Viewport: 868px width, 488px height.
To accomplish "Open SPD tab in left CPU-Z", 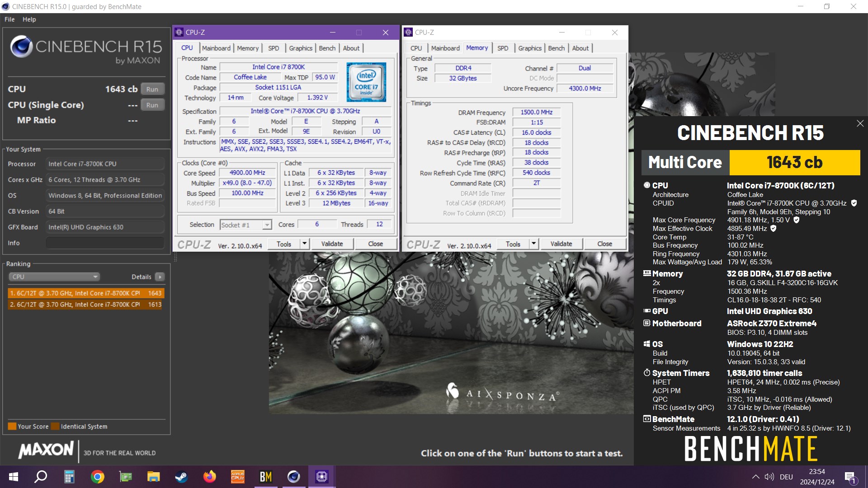I will (274, 48).
